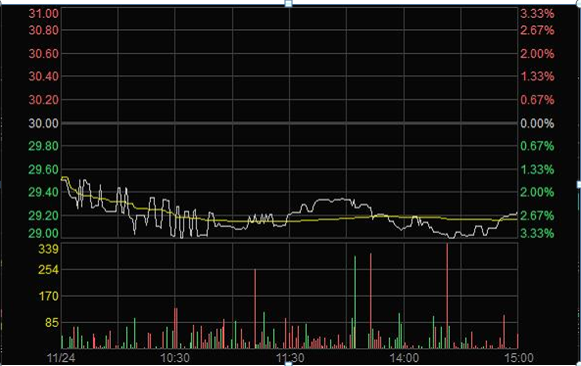
Task: Select the 30.20 price axis label
Action: point(44,100)
